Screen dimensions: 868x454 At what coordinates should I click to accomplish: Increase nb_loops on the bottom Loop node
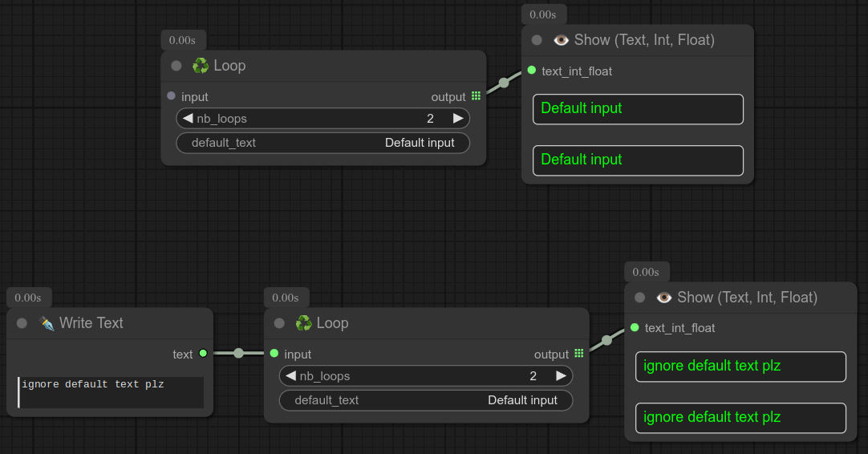point(561,376)
